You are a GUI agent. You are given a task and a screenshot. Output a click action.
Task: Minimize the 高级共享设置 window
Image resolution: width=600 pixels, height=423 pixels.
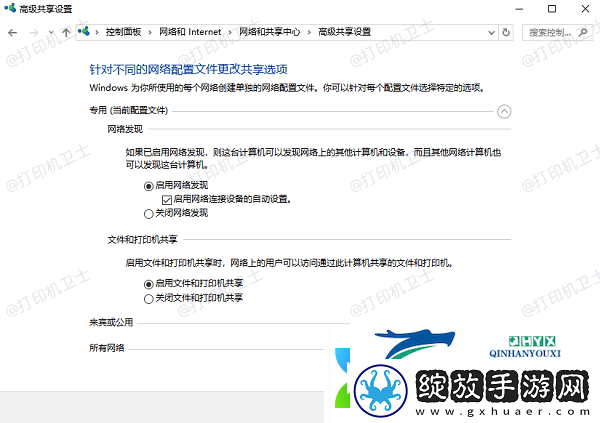[x=519, y=9]
